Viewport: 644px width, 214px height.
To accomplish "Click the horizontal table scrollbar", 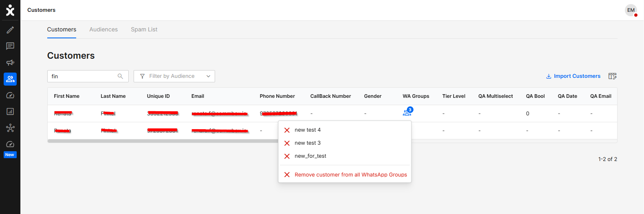I will click(x=163, y=141).
